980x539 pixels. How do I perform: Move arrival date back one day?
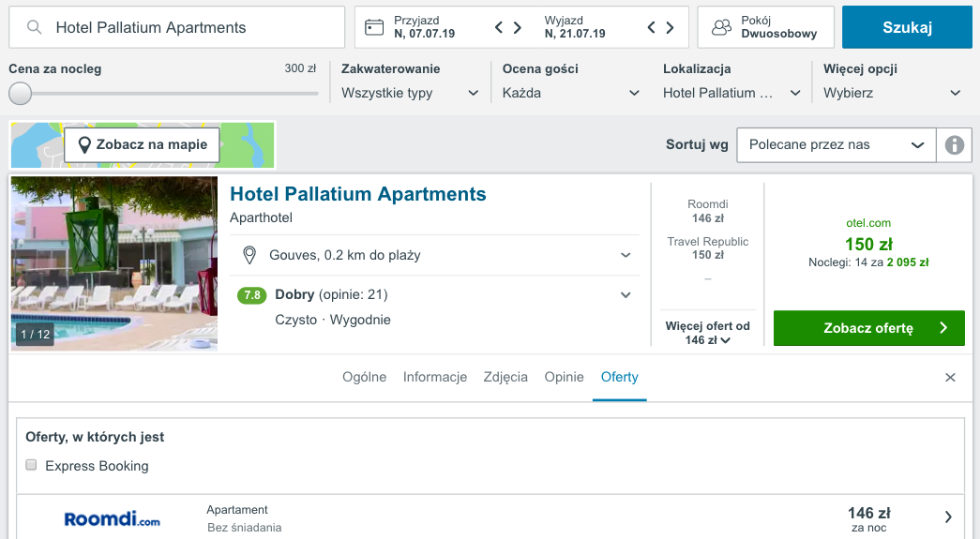499,27
